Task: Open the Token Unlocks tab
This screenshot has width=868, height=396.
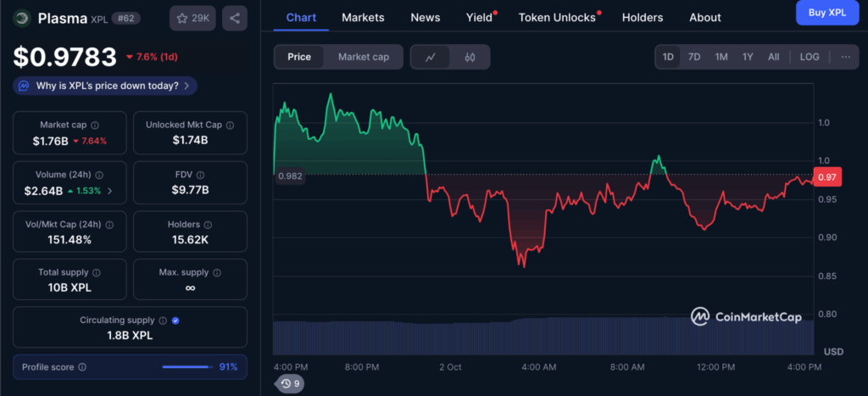Action: 557,17
